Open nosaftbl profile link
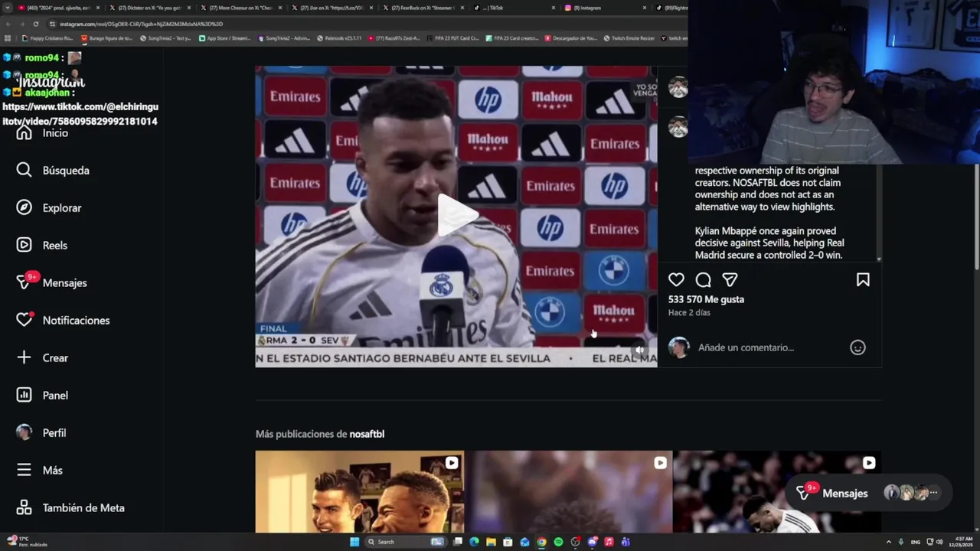 367,434
